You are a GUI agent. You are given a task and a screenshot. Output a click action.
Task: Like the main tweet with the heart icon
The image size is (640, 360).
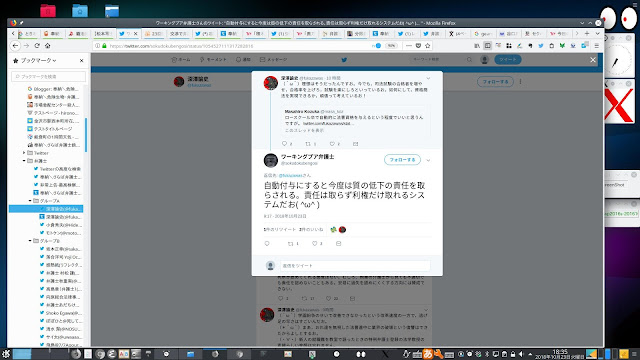pyautogui.click(x=315, y=244)
